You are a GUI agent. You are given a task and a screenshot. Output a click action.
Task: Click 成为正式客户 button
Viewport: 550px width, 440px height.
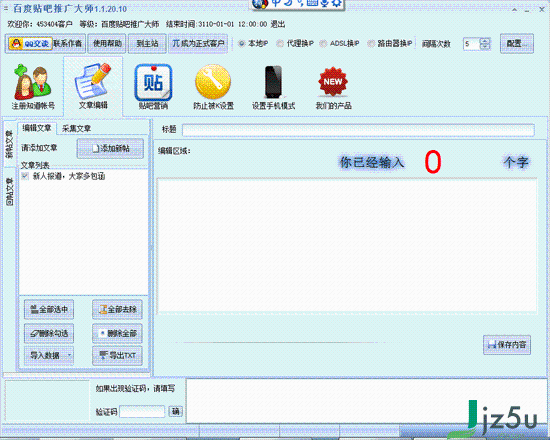point(198,44)
